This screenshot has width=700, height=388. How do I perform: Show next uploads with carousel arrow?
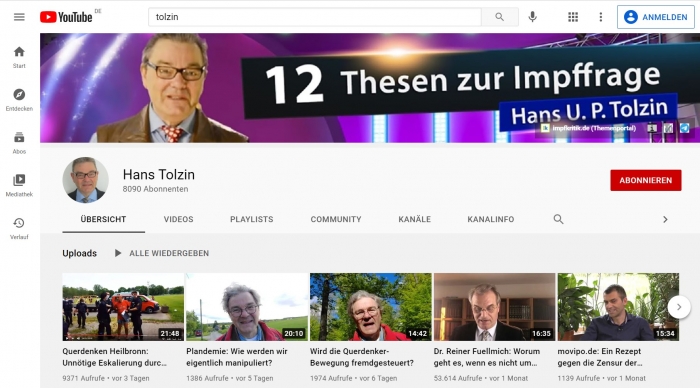coord(679,307)
